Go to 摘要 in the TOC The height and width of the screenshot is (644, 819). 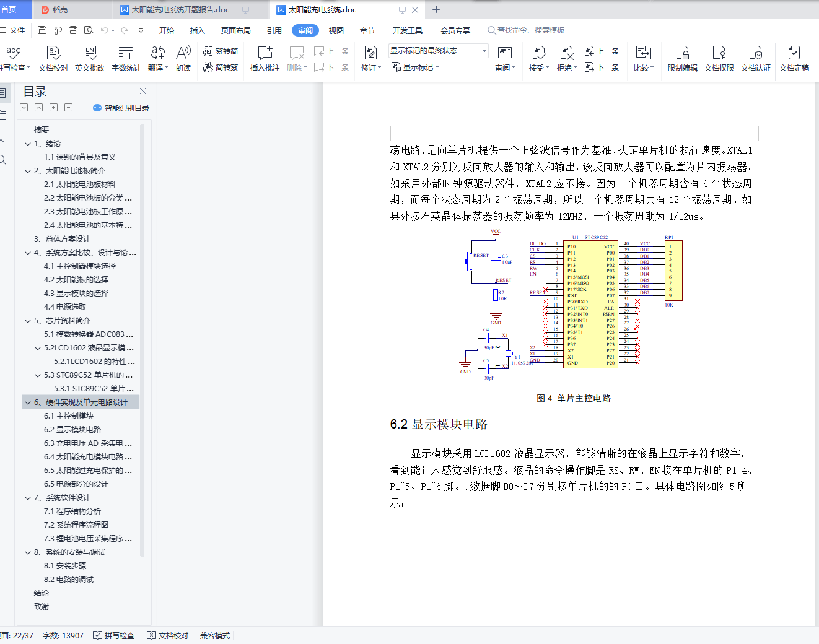pyautogui.click(x=42, y=130)
